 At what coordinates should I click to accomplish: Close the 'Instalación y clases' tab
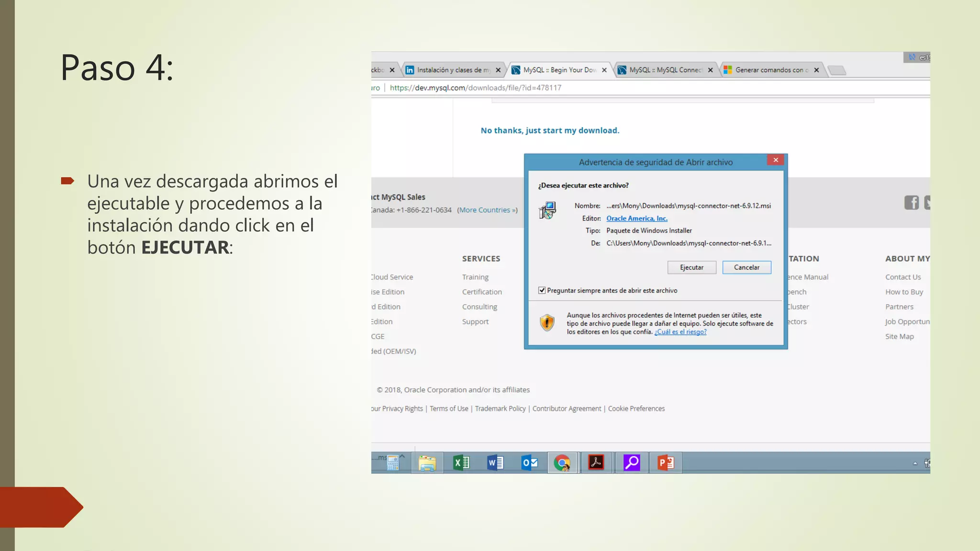pyautogui.click(x=498, y=70)
